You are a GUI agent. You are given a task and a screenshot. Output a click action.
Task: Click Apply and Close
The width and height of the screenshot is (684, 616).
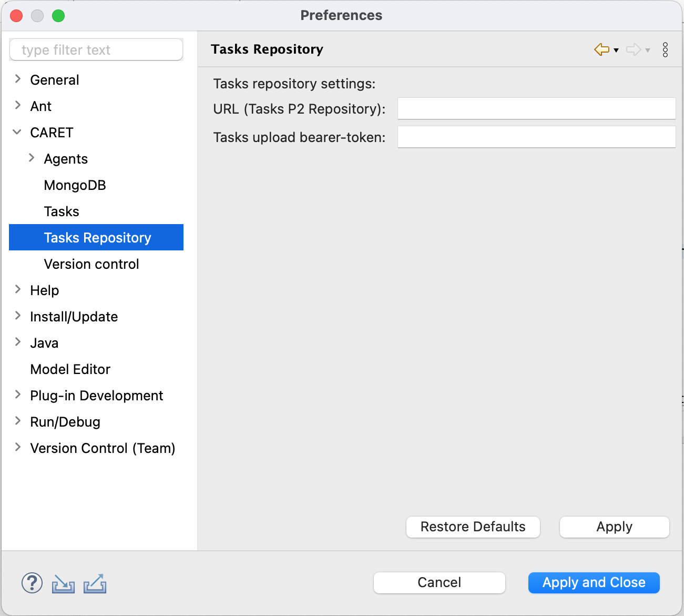tap(594, 582)
